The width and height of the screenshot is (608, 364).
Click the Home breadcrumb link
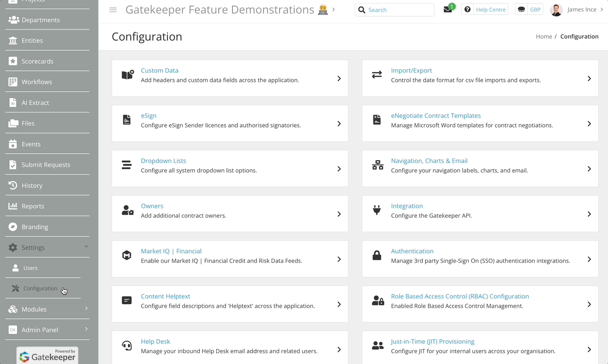[544, 36]
